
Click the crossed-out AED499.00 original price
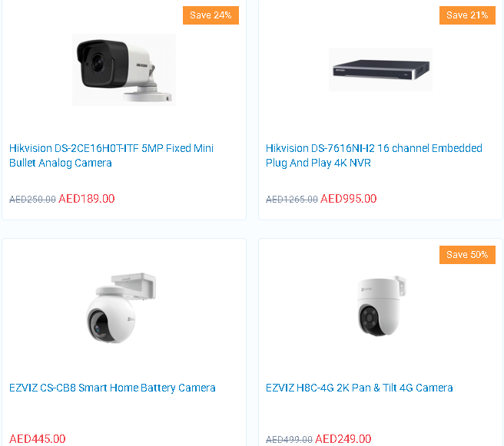(289, 439)
